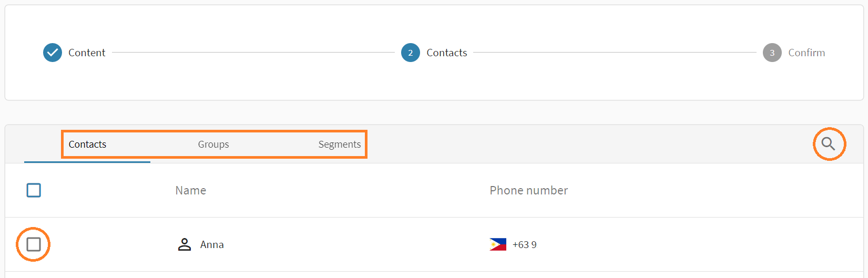Toggle the select-all checkbox in header
This screenshot has width=868, height=278.
point(34,190)
